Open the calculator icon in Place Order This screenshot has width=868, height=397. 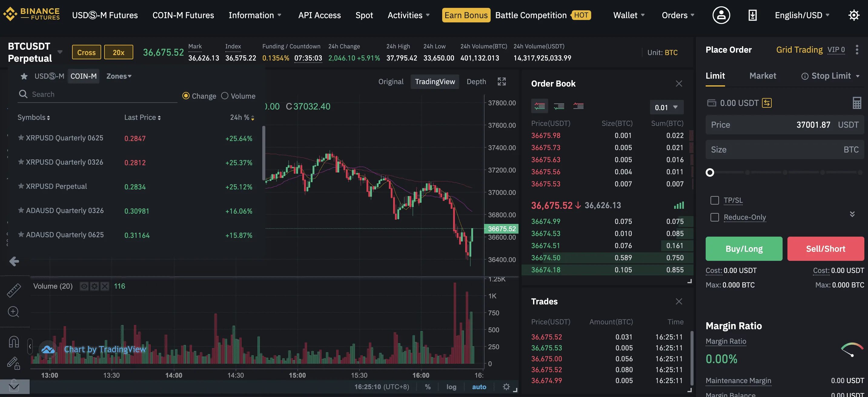(x=856, y=103)
